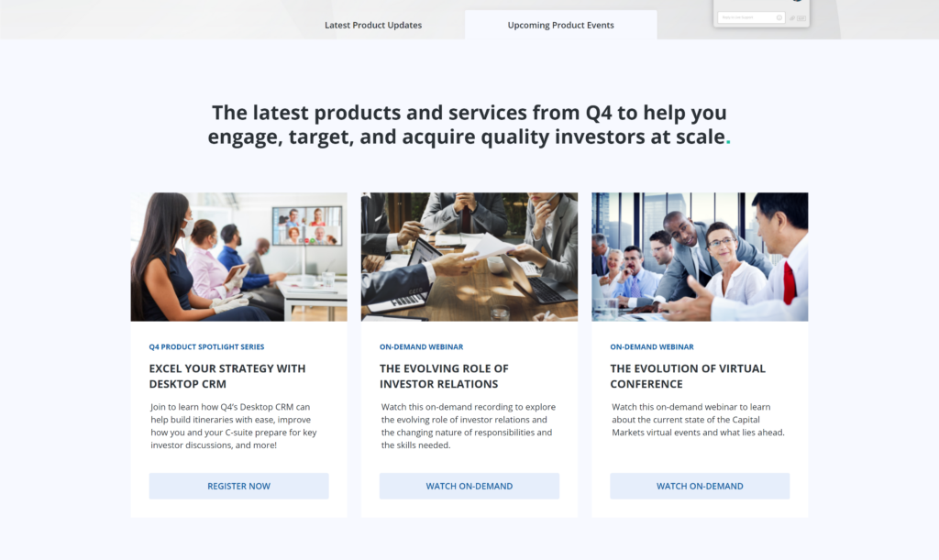This screenshot has height=560, width=939.
Task: Select the Upcoming Product Events tab
Action: point(560,25)
